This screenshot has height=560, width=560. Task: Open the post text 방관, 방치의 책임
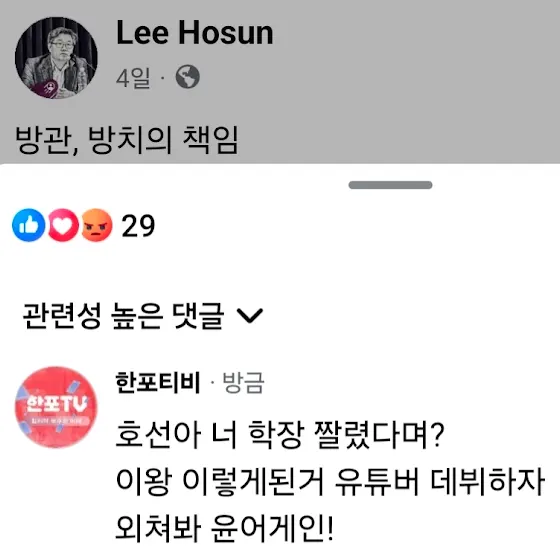[x=126, y=140]
